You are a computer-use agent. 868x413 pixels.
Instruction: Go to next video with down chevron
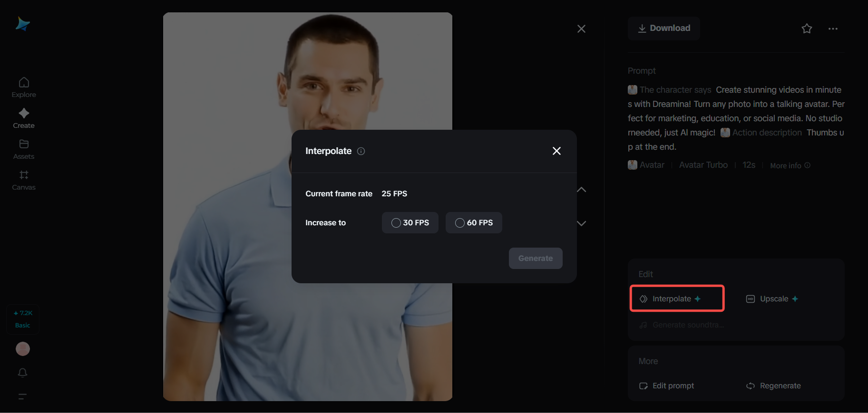coord(581,223)
